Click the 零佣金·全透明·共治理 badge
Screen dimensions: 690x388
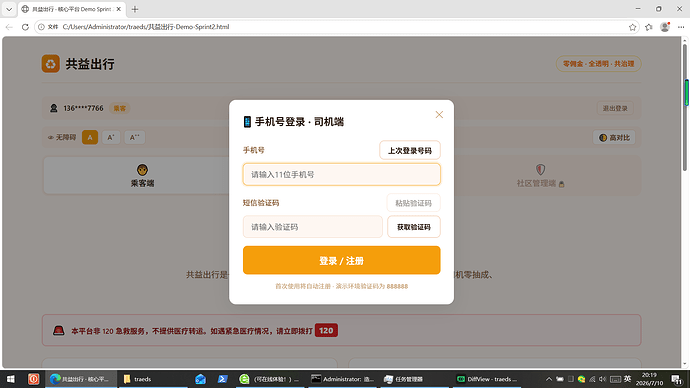[x=598, y=64]
